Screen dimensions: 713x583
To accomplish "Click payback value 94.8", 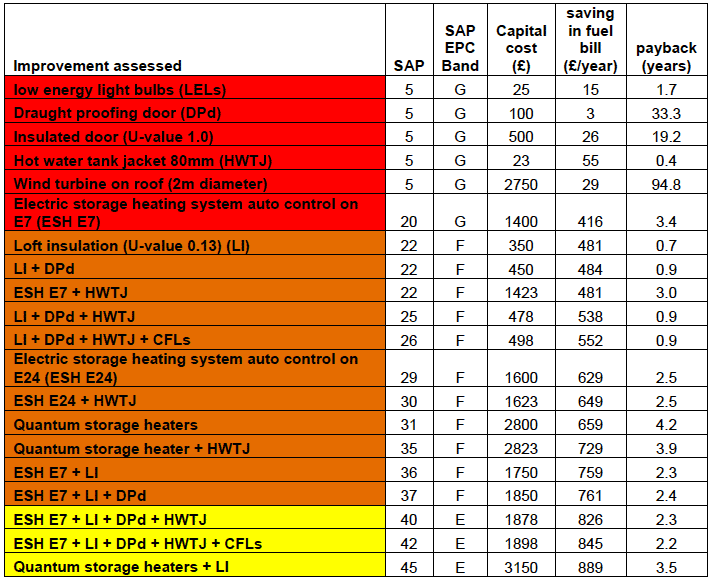I will pyautogui.click(x=666, y=185).
